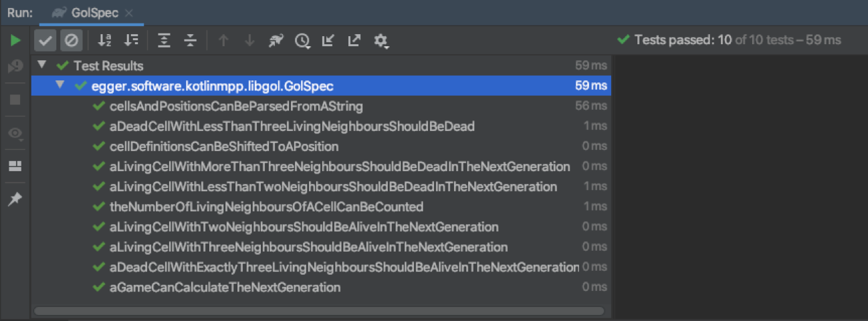Click the Expand All toolbar icon

click(x=164, y=41)
